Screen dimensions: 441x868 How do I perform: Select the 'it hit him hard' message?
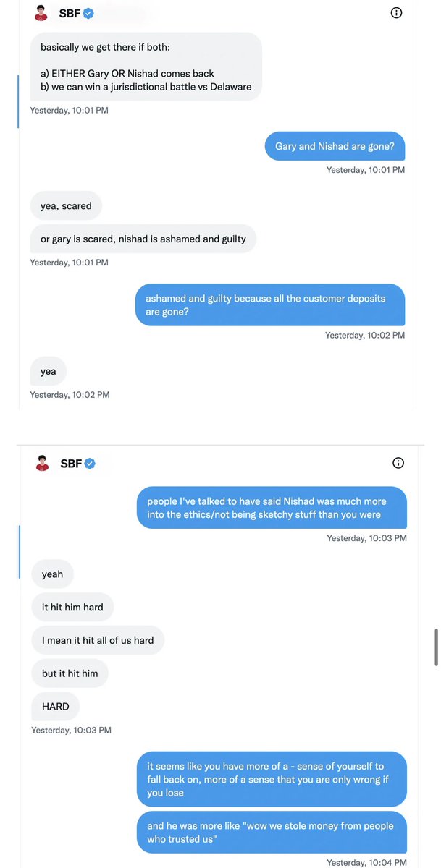click(x=72, y=608)
